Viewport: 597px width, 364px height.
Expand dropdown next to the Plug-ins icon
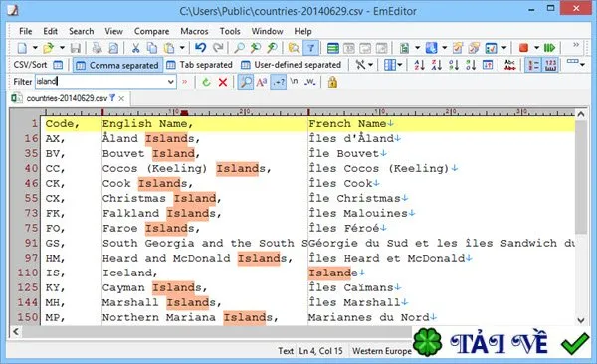[x=417, y=48]
